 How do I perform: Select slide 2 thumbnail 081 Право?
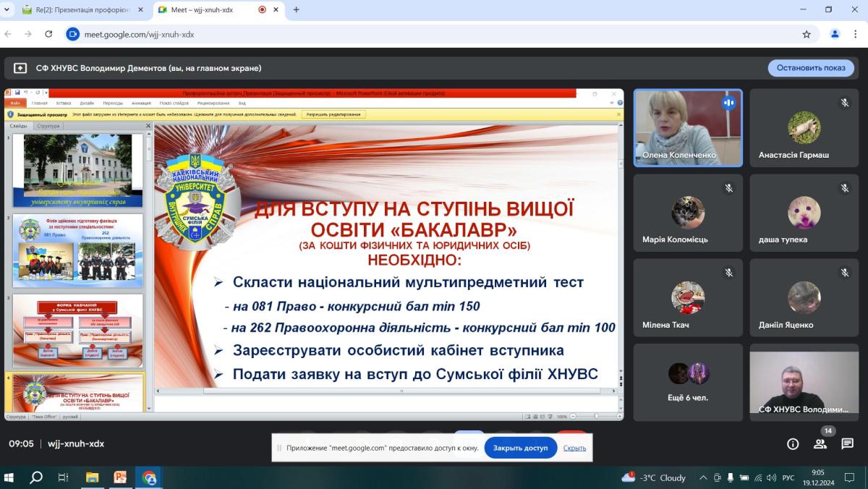[x=78, y=250]
